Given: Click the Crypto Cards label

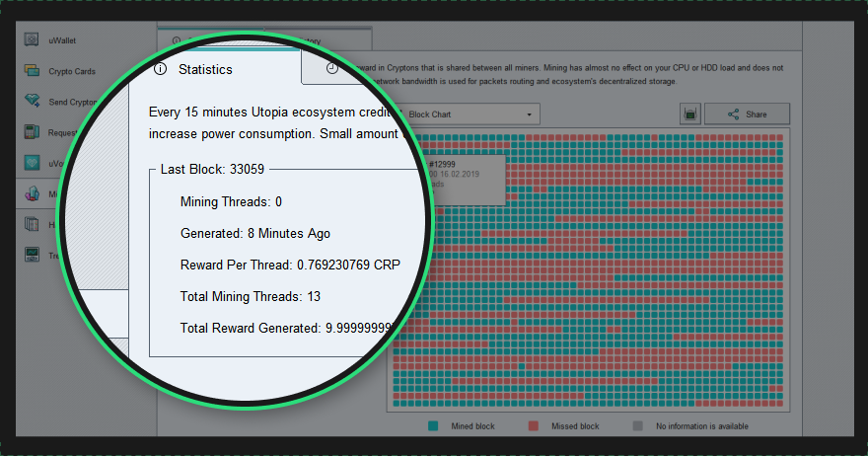Looking at the screenshot, I should point(72,71).
